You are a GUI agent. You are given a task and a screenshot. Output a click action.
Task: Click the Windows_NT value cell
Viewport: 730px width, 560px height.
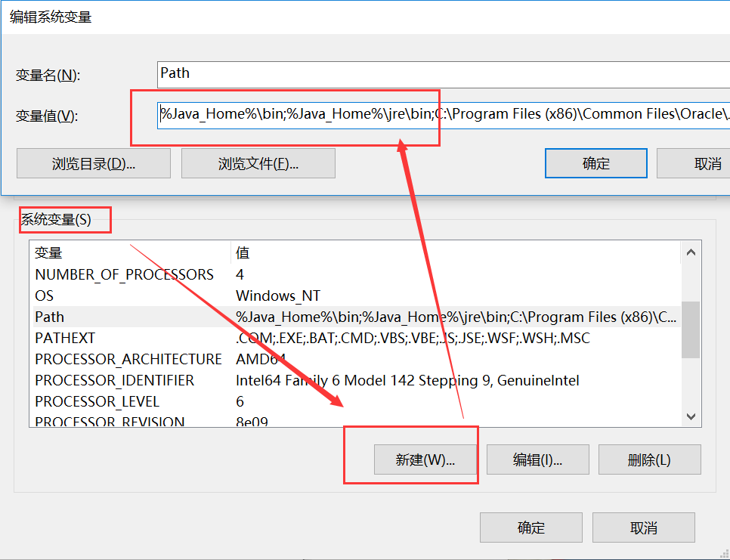pyautogui.click(x=278, y=295)
